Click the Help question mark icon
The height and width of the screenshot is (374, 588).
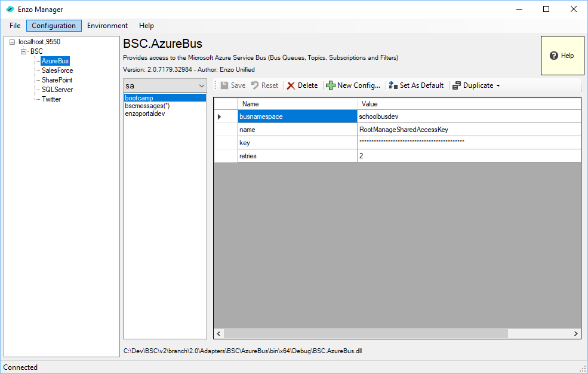(x=554, y=56)
